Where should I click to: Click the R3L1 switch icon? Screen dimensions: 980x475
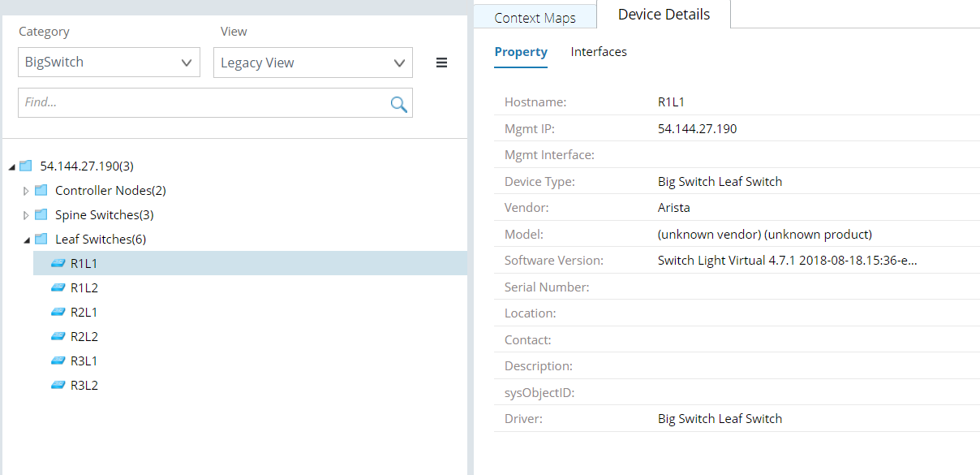click(58, 361)
